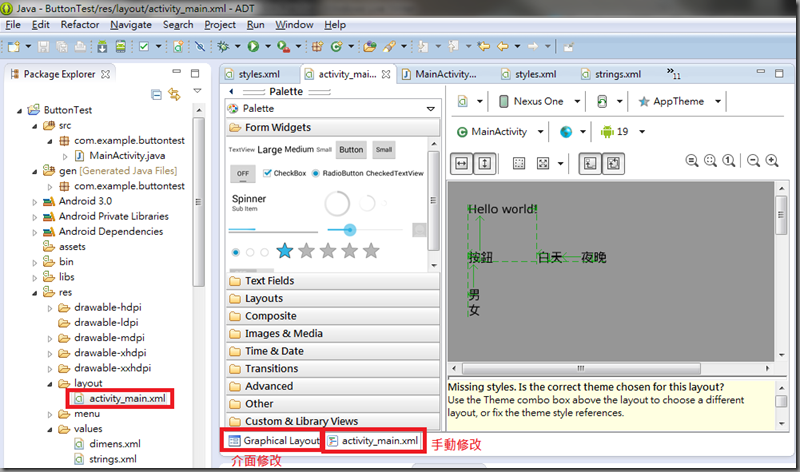Switch to the strings.xml editor tab

[x=611, y=74]
